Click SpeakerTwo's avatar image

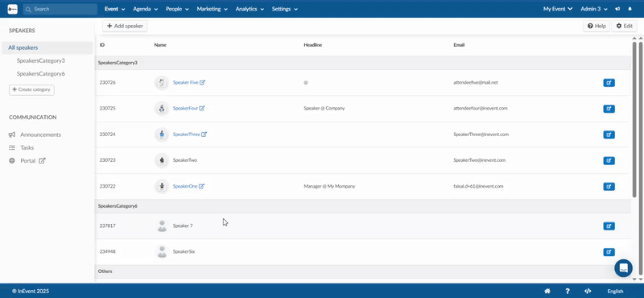[x=162, y=160]
